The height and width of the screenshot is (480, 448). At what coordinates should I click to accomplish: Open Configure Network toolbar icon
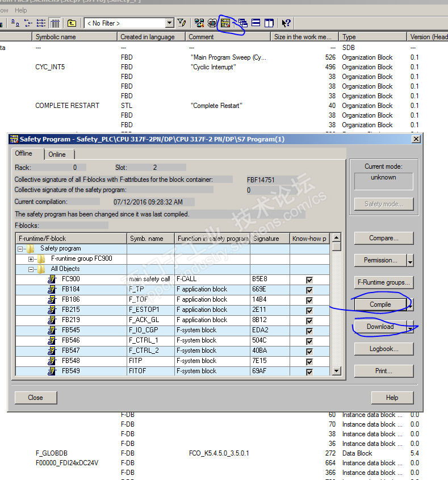pos(199,23)
